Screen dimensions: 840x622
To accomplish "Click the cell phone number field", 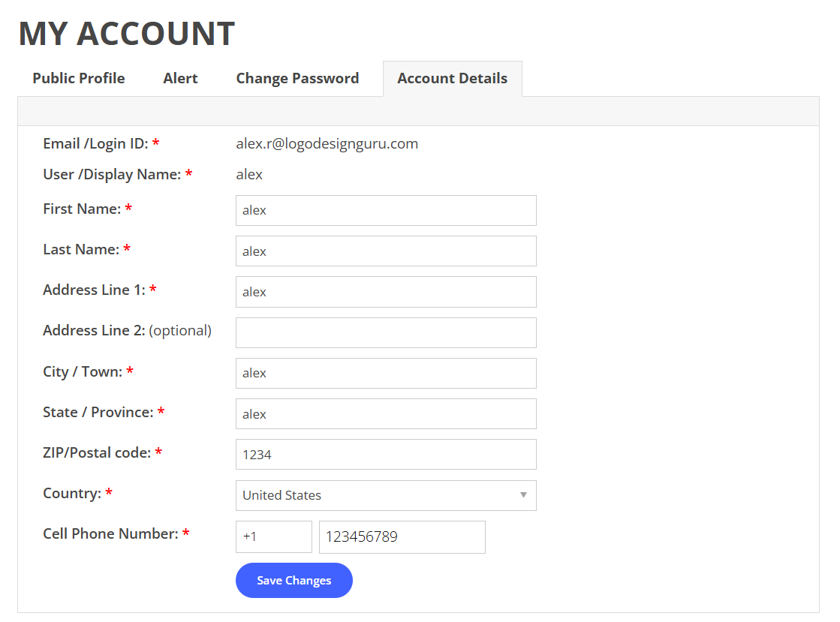I will tap(402, 537).
